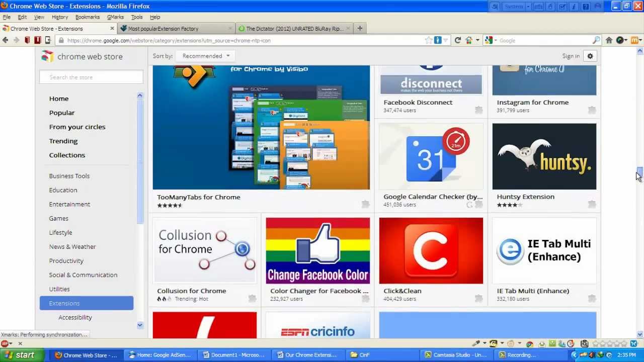The height and width of the screenshot is (362, 644).
Task: Open the Accessibility subcategory
Action: point(75,317)
